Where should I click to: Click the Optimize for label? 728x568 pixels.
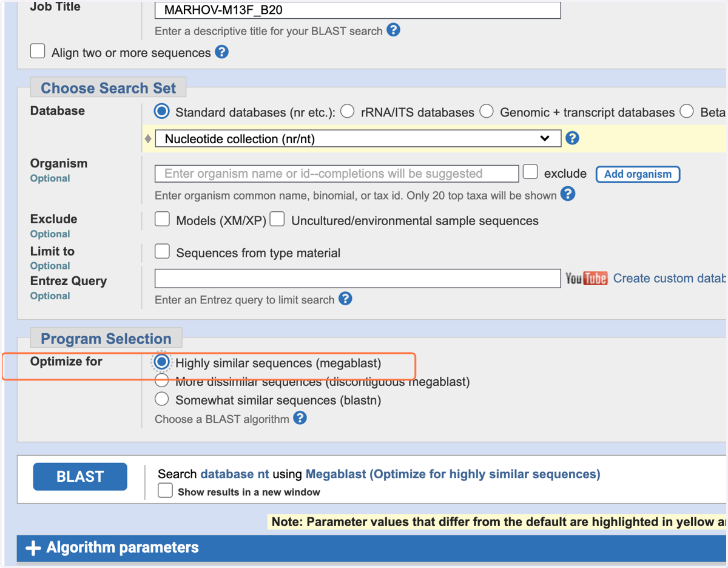(66, 361)
